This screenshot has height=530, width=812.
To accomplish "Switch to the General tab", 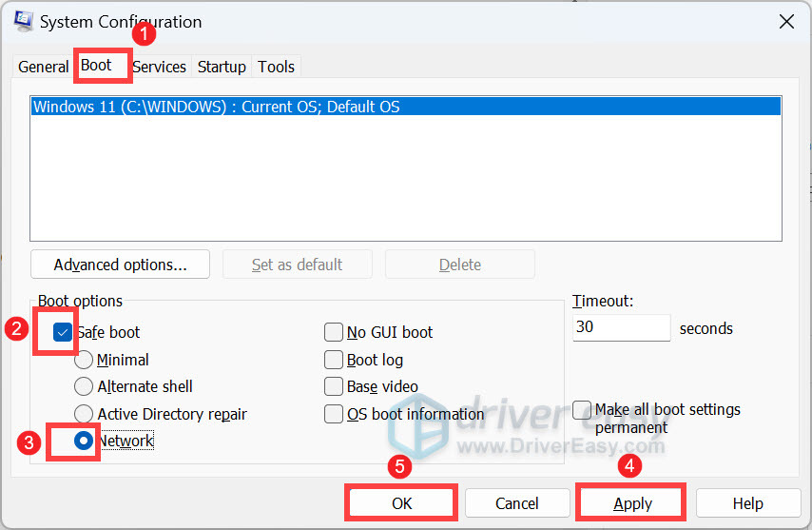I will tap(43, 67).
